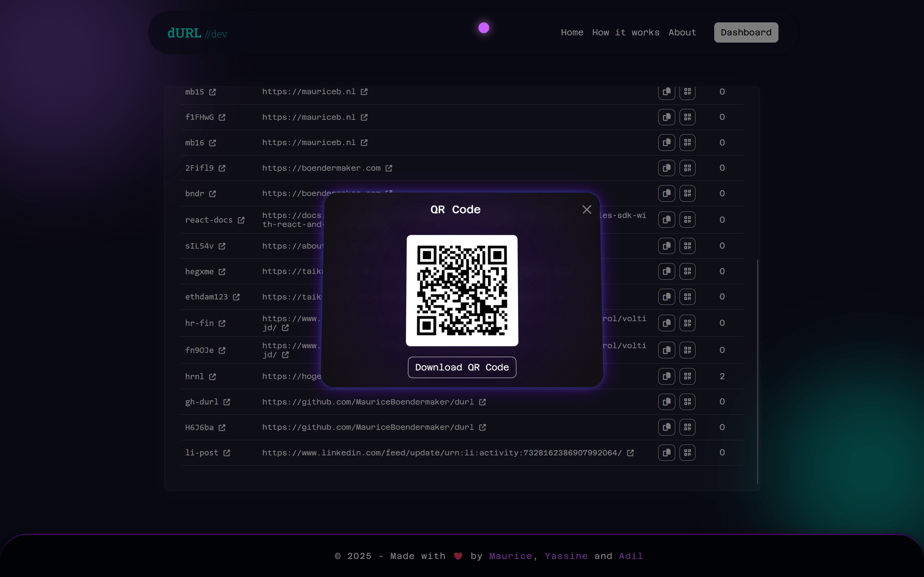The width and height of the screenshot is (924, 577).
Task: Show QR code for hrnl row
Action: tap(687, 376)
